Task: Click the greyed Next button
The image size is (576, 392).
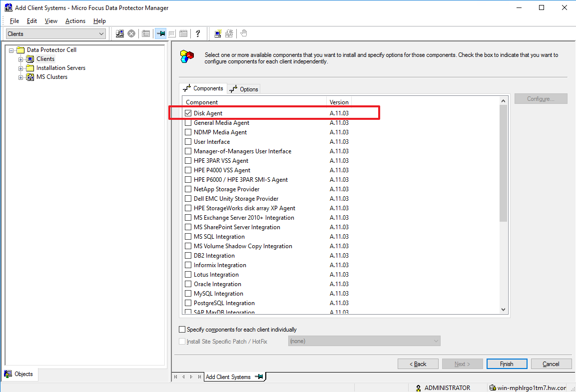Action: 462,364
